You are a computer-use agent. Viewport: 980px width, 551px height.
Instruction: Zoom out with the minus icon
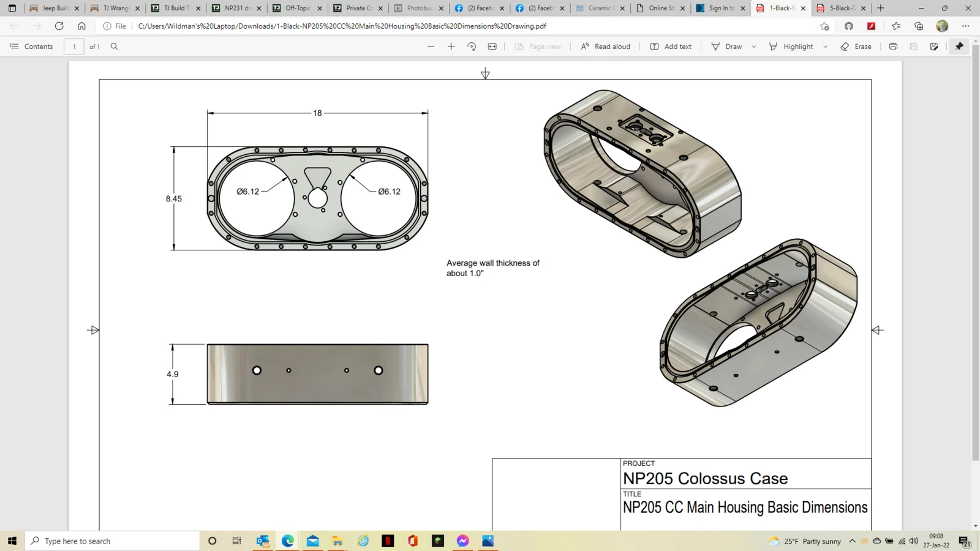(431, 47)
